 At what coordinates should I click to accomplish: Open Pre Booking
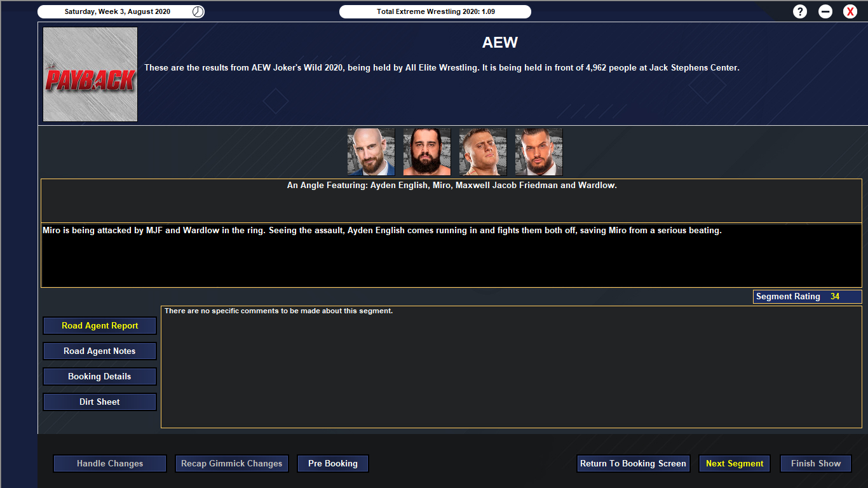tap(333, 463)
